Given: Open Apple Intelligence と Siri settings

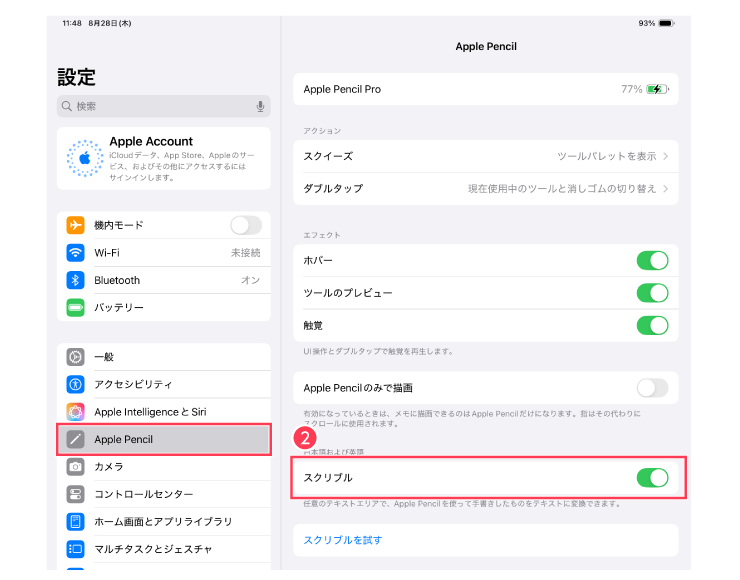Looking at the screenshot, I should point(164,412).
